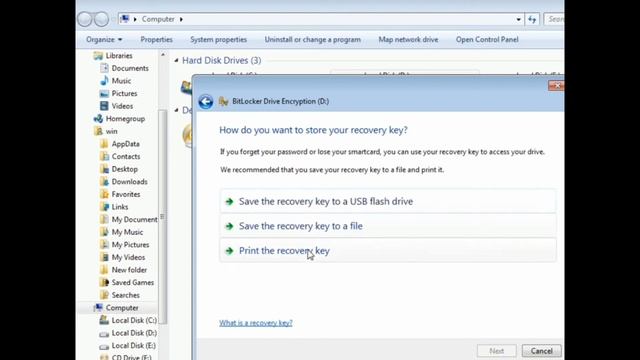This screenshot has height=360, width=640.
Task: Click the explorer Back navigation button
Action: pyautogui.click(x=84, y=19)
